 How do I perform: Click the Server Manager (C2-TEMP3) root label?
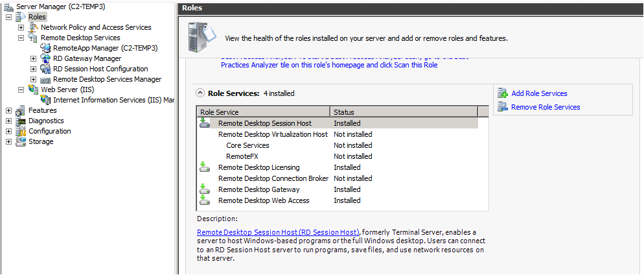(x=60, y=6)
